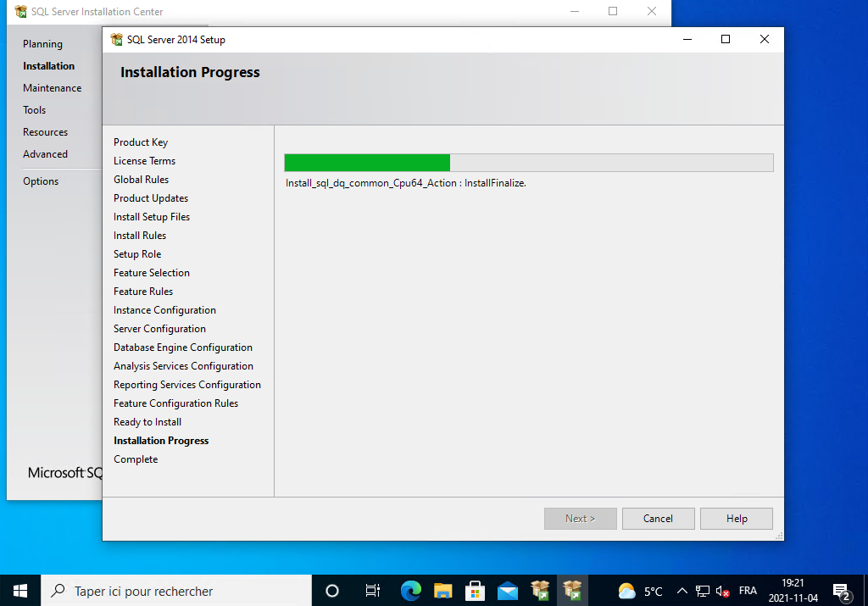The image size is (868, 606).
Task: Click the Help button in setup
Action: pos(737,519)
